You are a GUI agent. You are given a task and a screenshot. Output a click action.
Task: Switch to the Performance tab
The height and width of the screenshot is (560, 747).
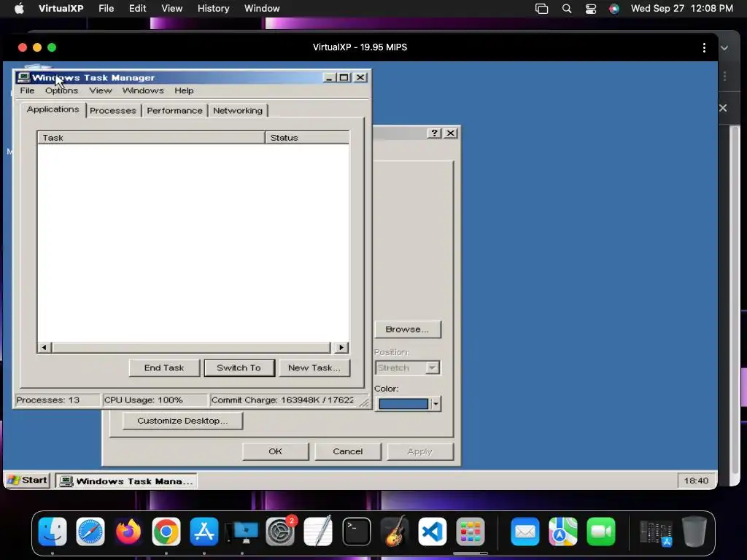pyautogui.click(x=174, y=111)
